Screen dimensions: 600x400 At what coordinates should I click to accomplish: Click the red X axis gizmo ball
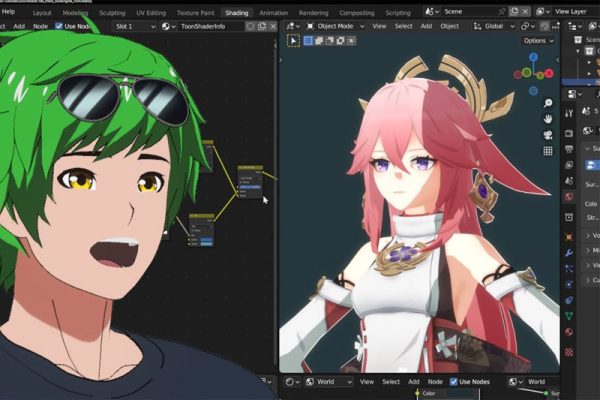549,73
